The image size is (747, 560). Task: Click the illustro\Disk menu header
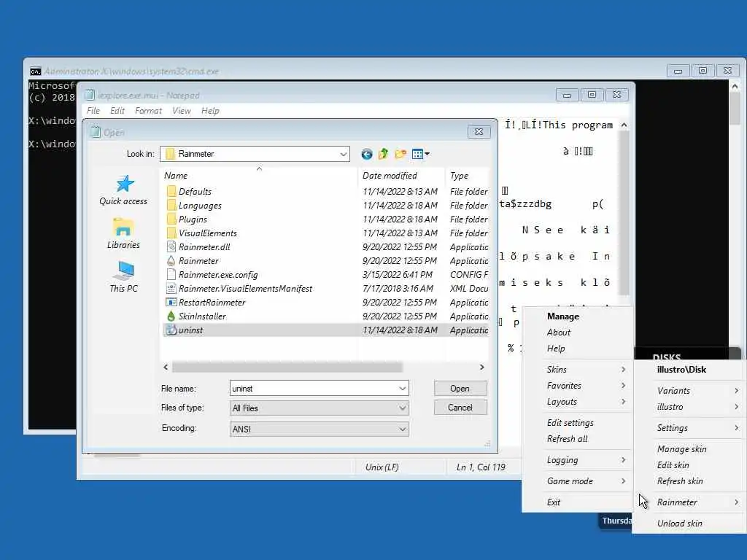(x=681, y=370)
